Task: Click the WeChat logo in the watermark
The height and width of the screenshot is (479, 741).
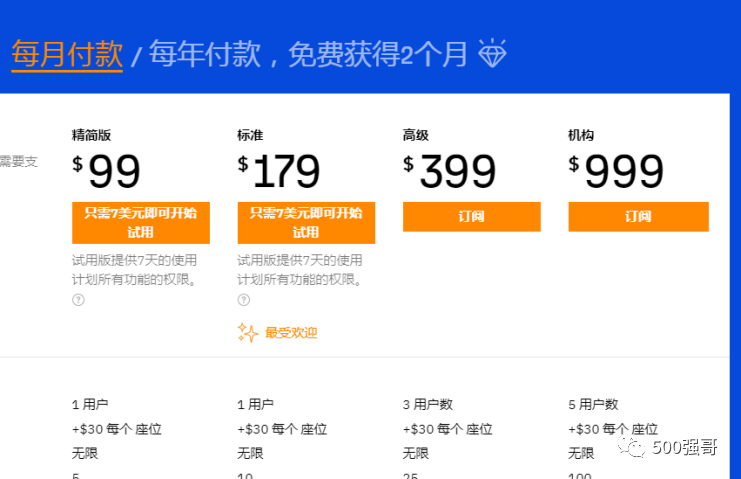Action: tap(632, 447)
